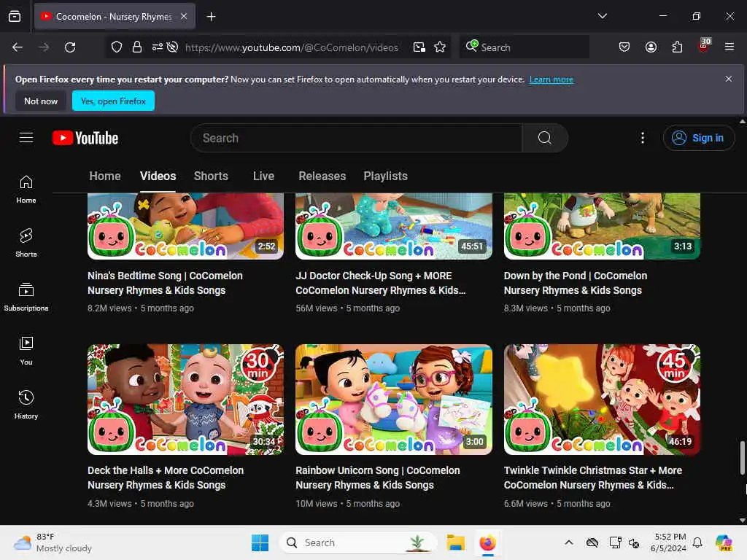This screenshot has width=747, height=560.
Task: Open Twinkle Twinkle Christmas Star video title
Action: pos(592,478)
